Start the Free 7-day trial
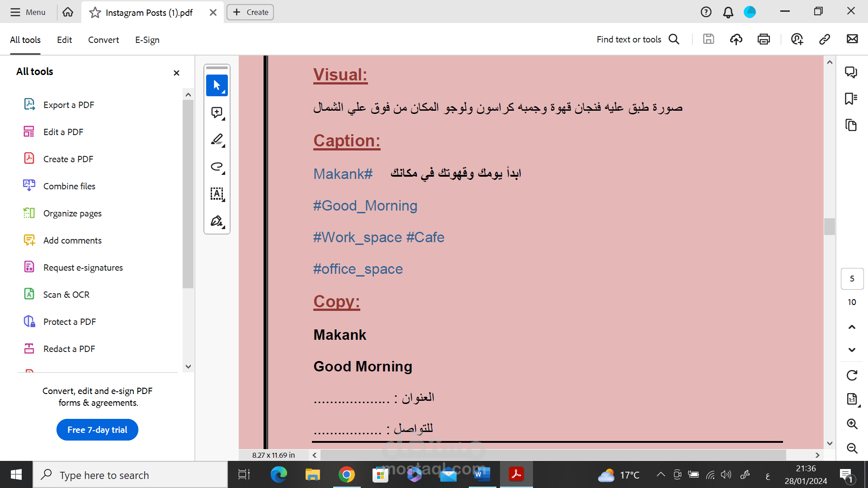This screenshot has width=868, height=488. [97, 430]
